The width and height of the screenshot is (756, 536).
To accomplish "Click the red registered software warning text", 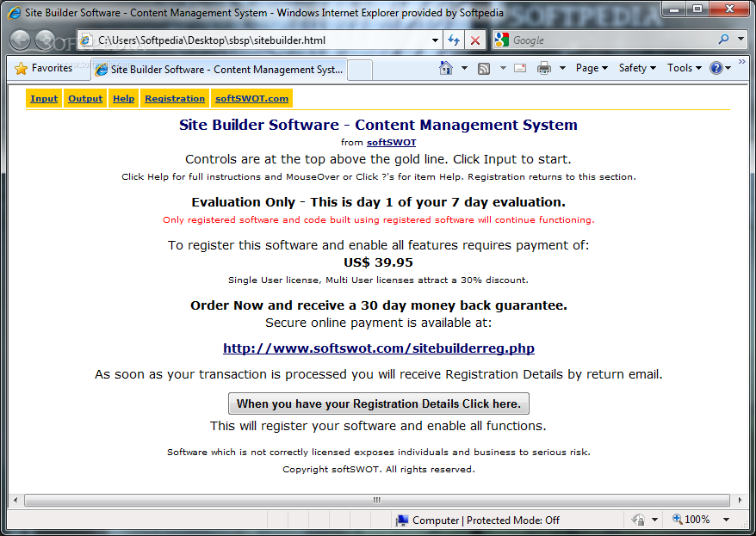I will (x=379, y=220).
